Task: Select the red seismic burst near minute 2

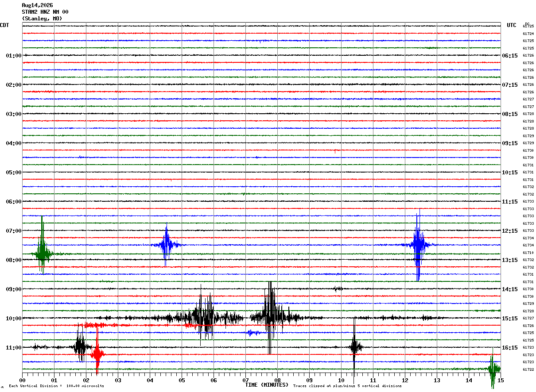Action: tap(97, 354)
